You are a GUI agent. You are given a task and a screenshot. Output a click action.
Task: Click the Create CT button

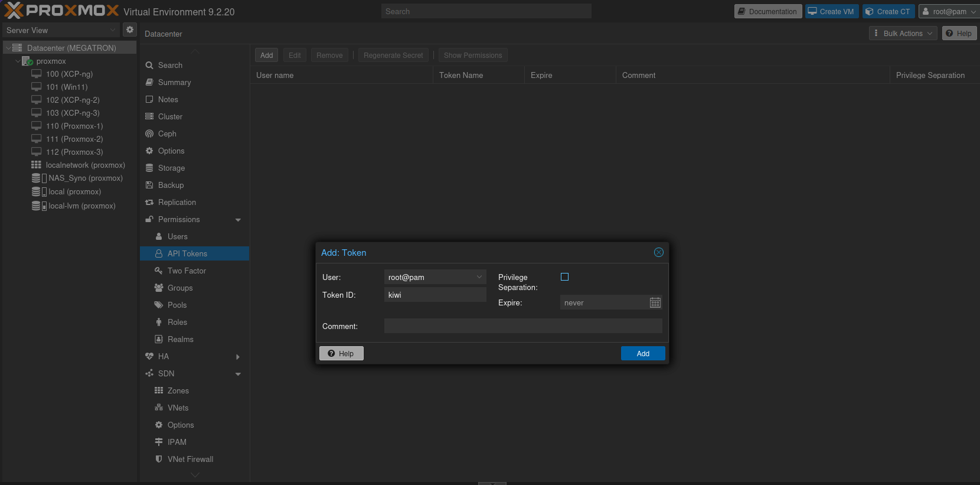point(888,11)
